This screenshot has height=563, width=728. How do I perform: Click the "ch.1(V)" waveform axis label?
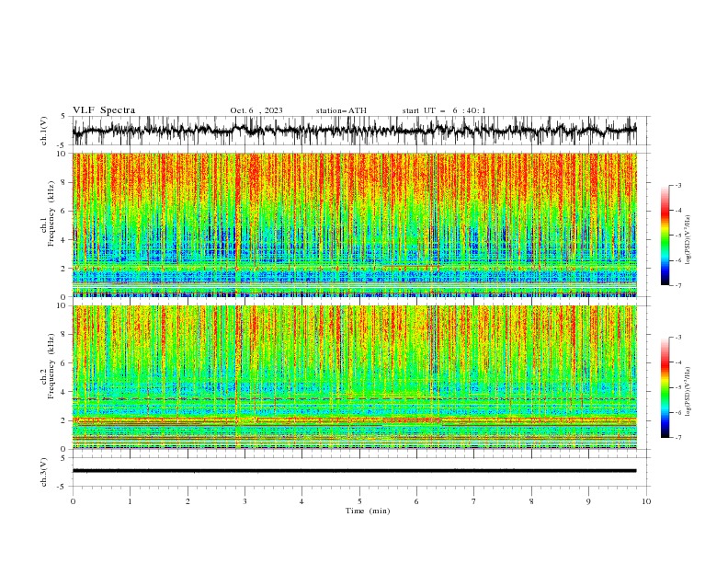[44, 131]
